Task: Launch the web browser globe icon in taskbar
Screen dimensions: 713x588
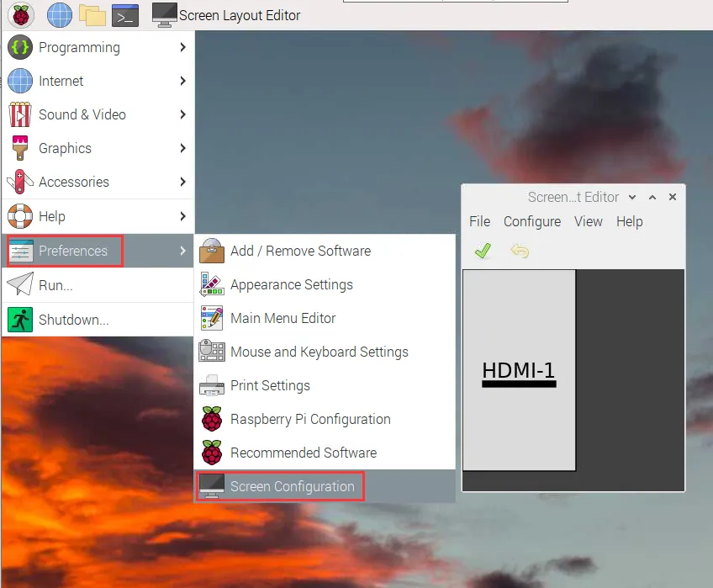Action: click(60, 15)
